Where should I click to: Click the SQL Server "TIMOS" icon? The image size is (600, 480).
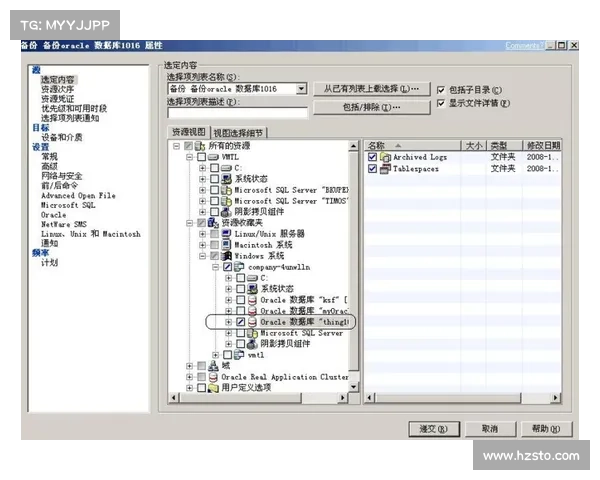tap(226, 201)
